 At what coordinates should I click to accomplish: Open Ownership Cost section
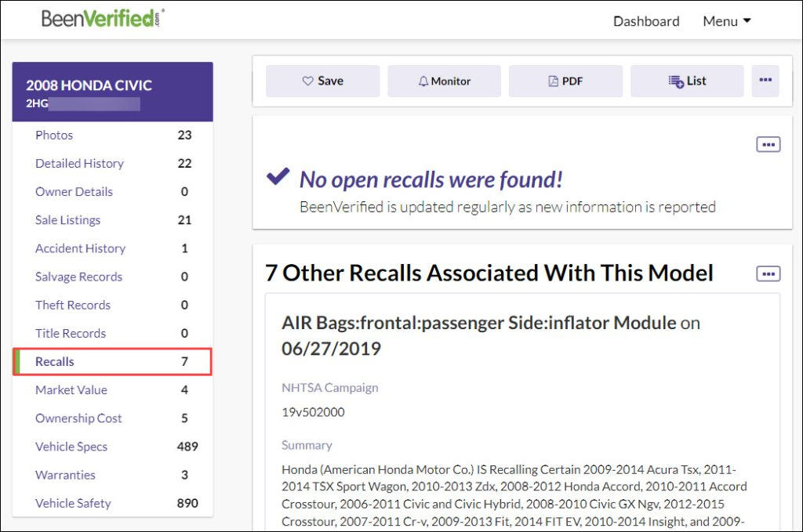tap(78, 418)
